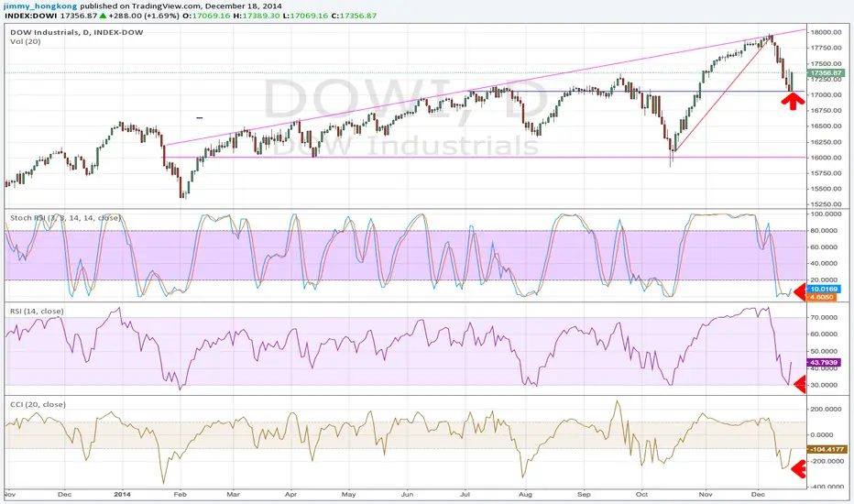The width and height of the screenshot is (854, 504).
Task: Select the 'DOW Industrials, D, INDEX-DOW' chart title
Action: click(77, 32)
